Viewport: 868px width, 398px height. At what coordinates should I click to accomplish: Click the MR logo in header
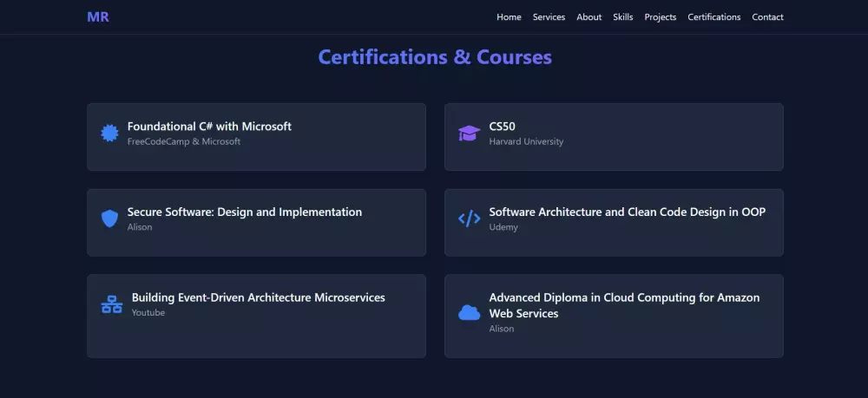tap(98, 16)
